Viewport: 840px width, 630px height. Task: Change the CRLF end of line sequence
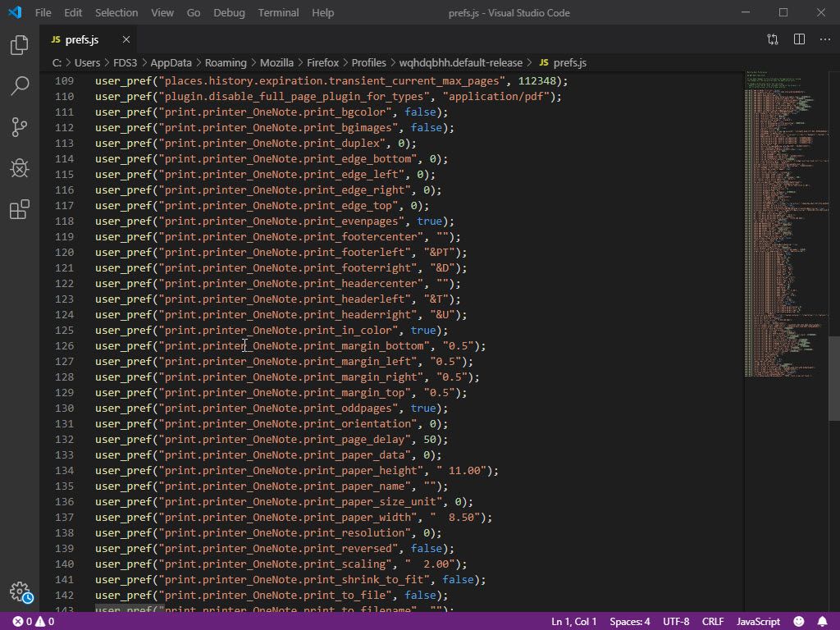712,622
